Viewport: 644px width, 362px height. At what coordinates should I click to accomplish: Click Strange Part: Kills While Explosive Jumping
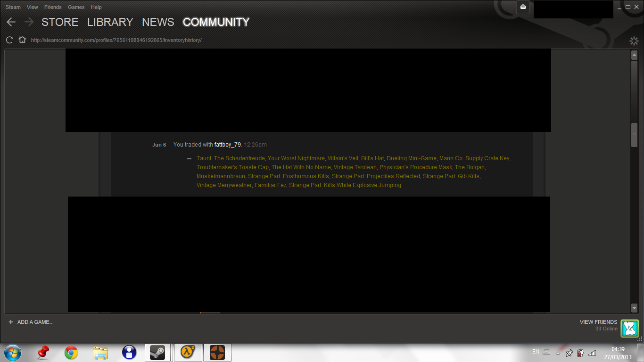(x=345, y=185)
